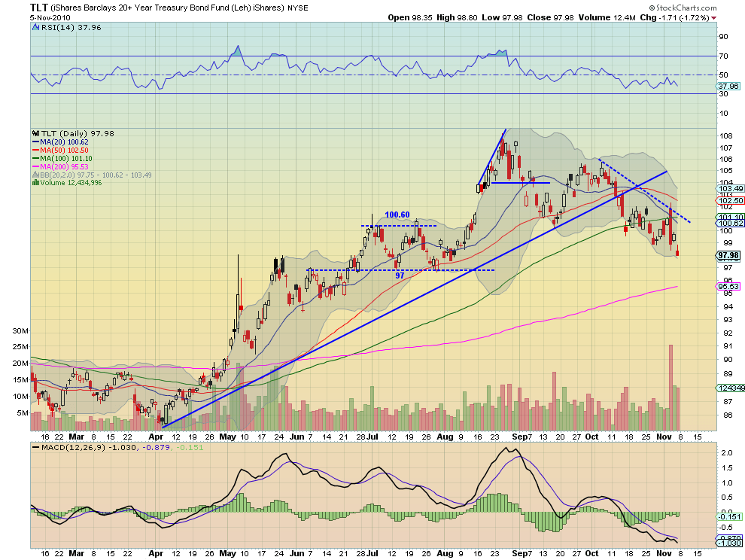Click the red down-arrow after the Chg value

coord(715,17)
